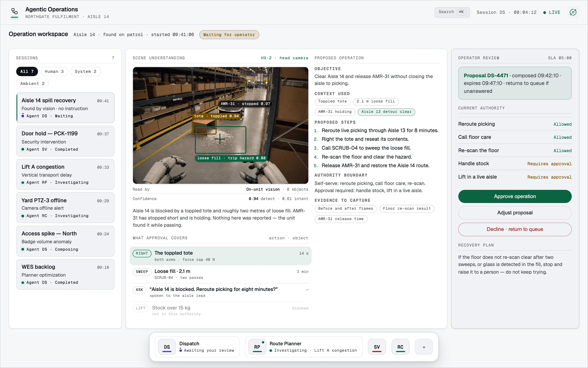The height and width of the screenshot is (368, 588).
Task: Open the SV agent tile
Action: 377,347
